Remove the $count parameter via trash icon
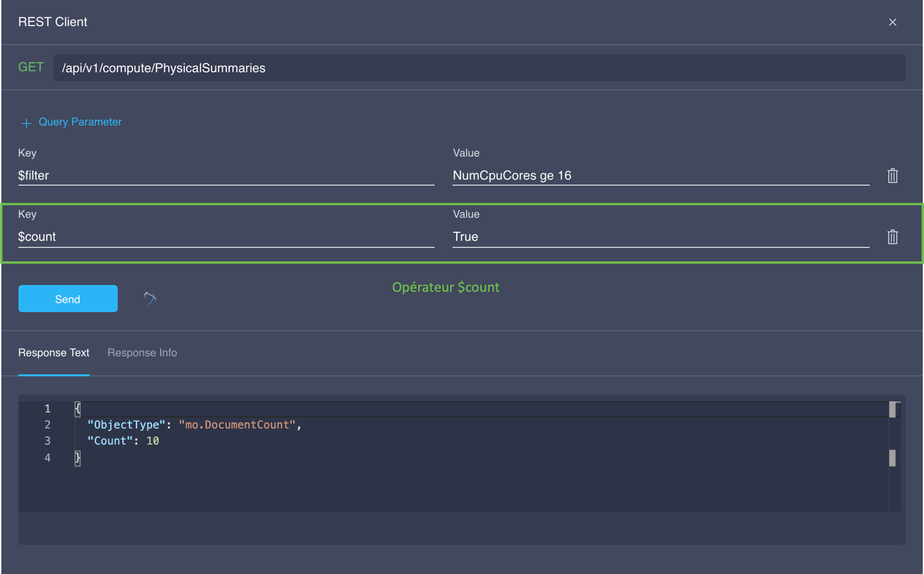924x574 pixels. tap(892, 237)
